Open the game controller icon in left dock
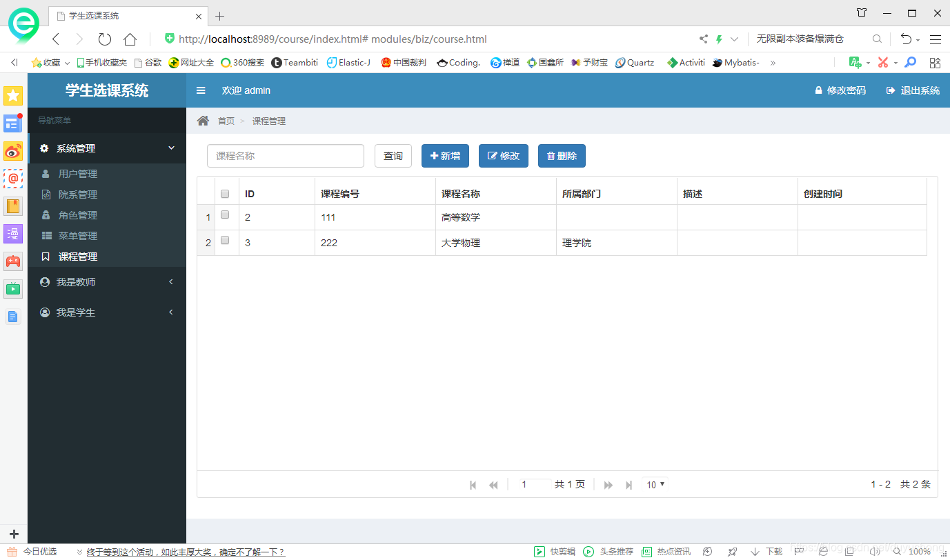 click(x=13, y=261)
